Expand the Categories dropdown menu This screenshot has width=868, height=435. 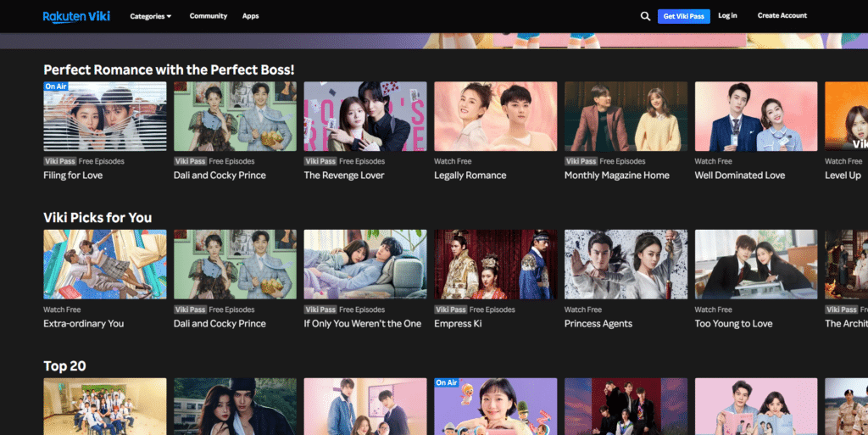click(150, 16)
